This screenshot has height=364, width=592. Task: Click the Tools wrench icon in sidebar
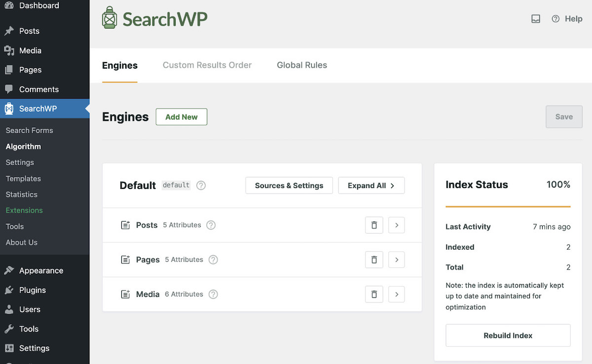tap(9, 329)
